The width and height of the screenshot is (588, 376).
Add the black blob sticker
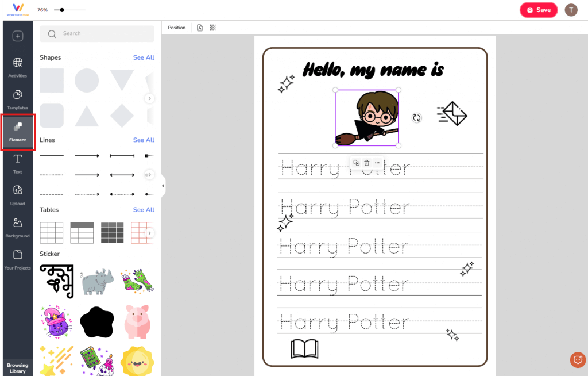[96, 322]
